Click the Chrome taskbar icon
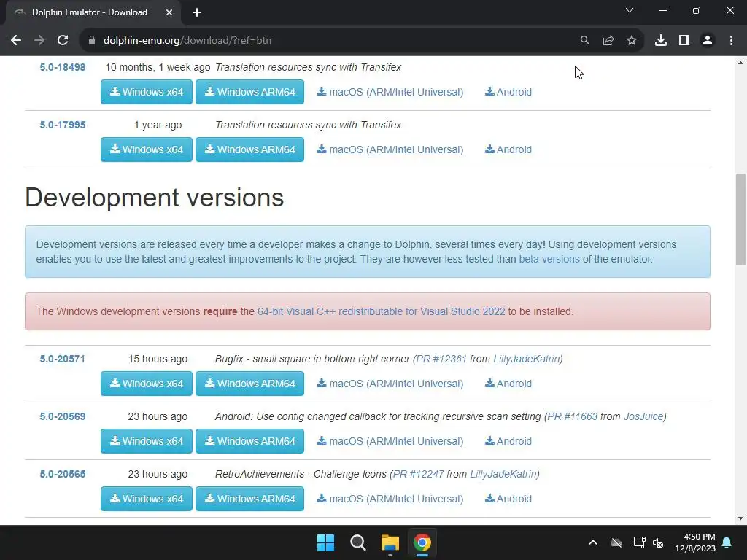747x560 pixels. click(422, 542)
